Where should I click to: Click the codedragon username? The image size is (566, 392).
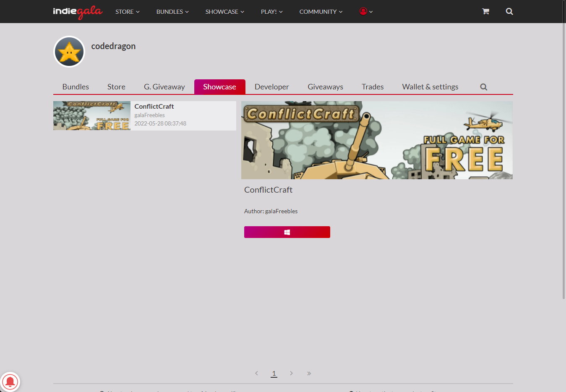pyautogui.click(x=113, y=46)
